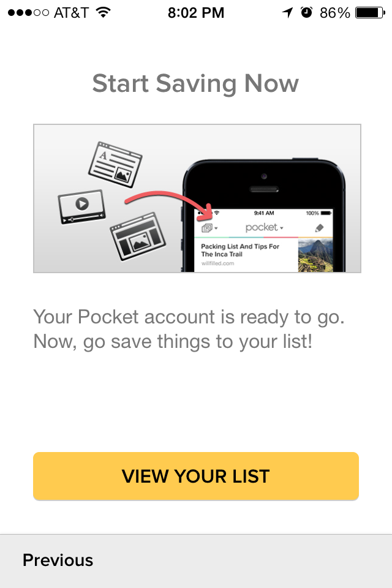This screenshot has width=392, height=588.
Task: Tap the article document icon with letter A
Action: tap(115, 164)
